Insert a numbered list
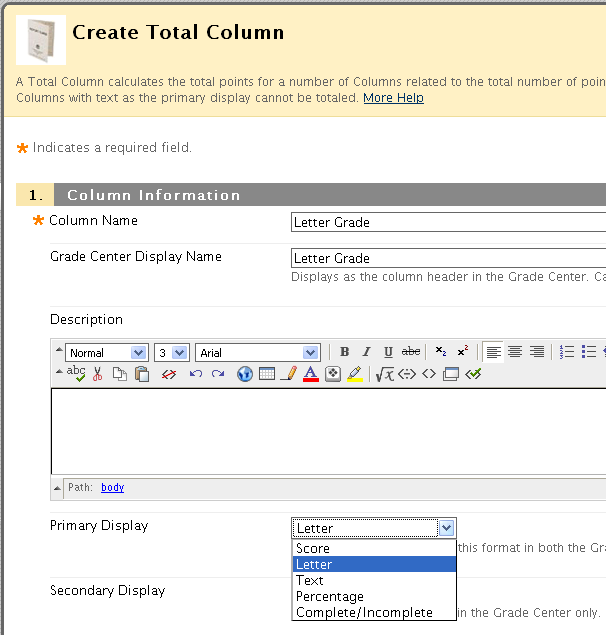 point(567,352)
